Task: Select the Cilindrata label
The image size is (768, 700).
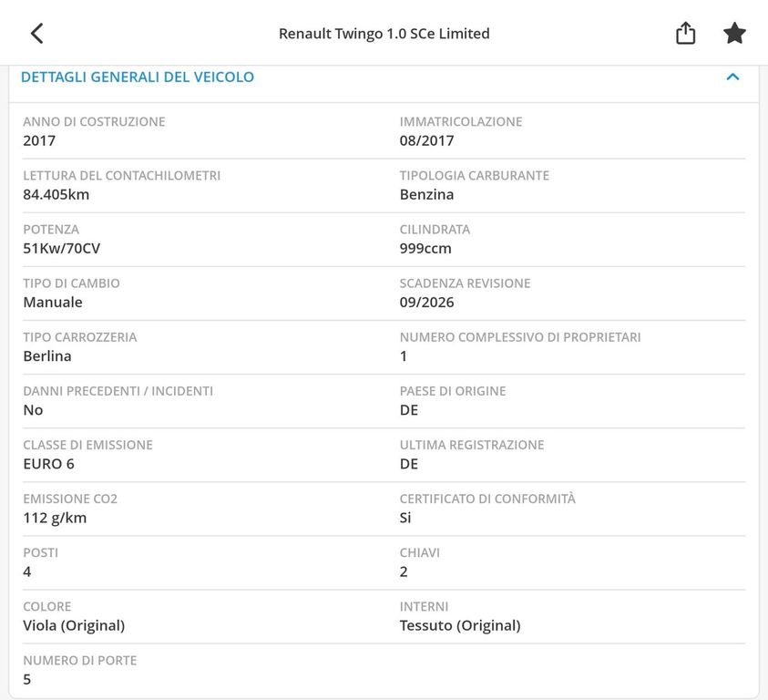Action: [435, 230]
